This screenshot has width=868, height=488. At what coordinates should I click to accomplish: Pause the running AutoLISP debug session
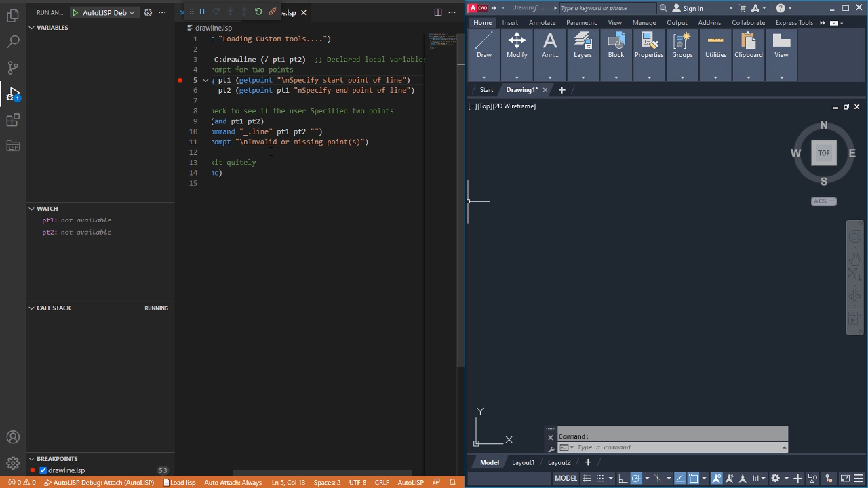pos(201,12)
